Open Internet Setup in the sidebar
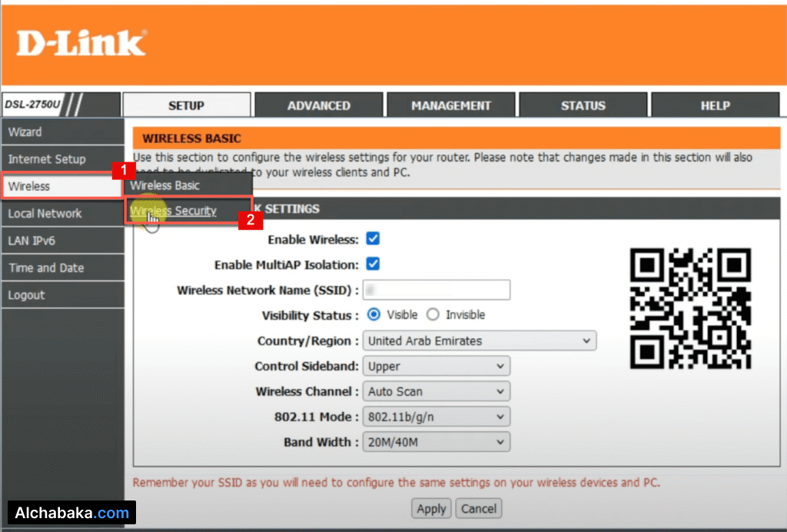787x532 pixels. click(x=47, y=159)
